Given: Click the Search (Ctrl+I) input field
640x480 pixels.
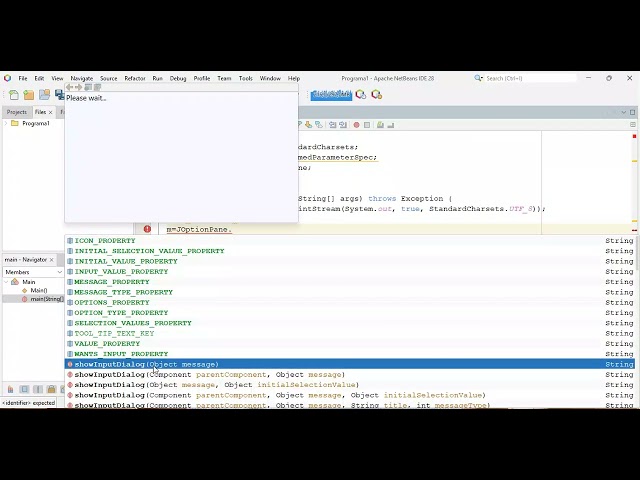Looking at the screenshot, I should pyautogui.click(x=531, y=78).
